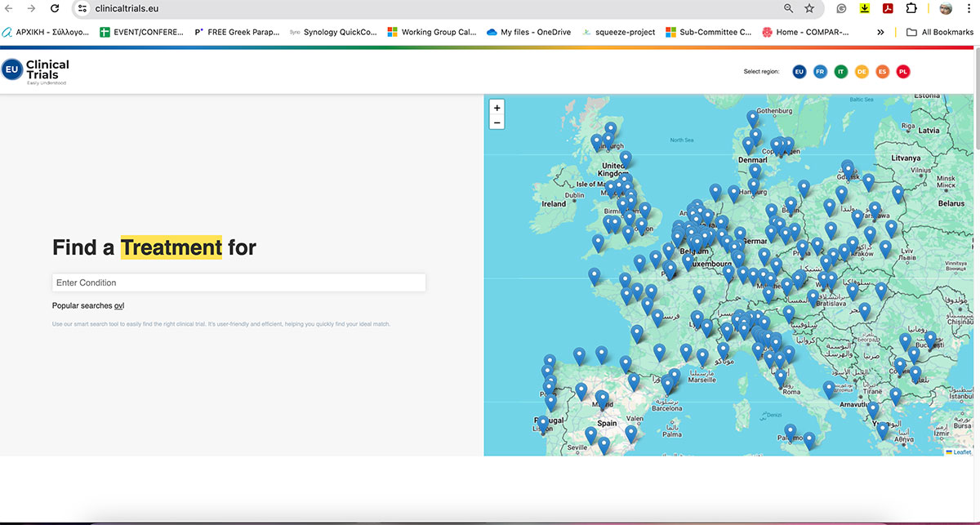Open the All Bookmarks folder
980x525 pixels.
[939, 33]
